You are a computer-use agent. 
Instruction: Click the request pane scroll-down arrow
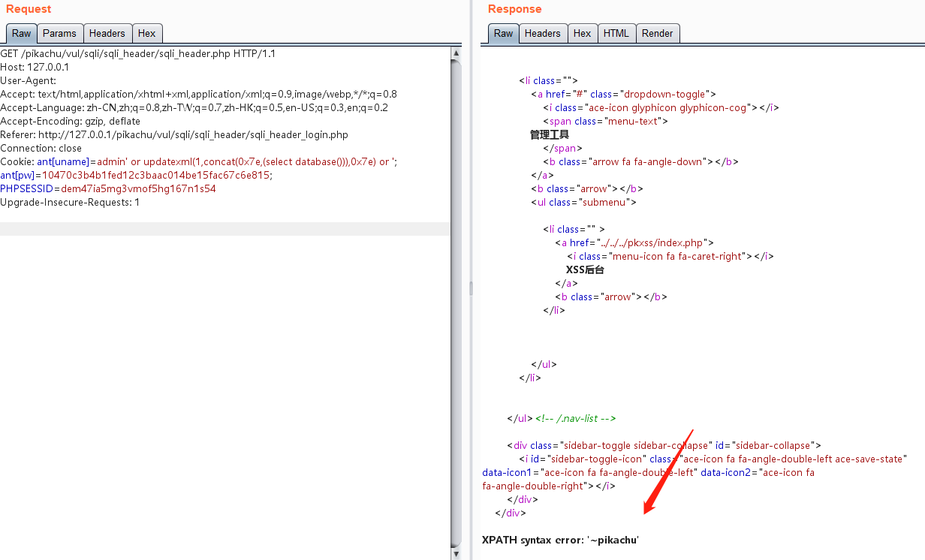pyautogui.click(x=456, y=554)
